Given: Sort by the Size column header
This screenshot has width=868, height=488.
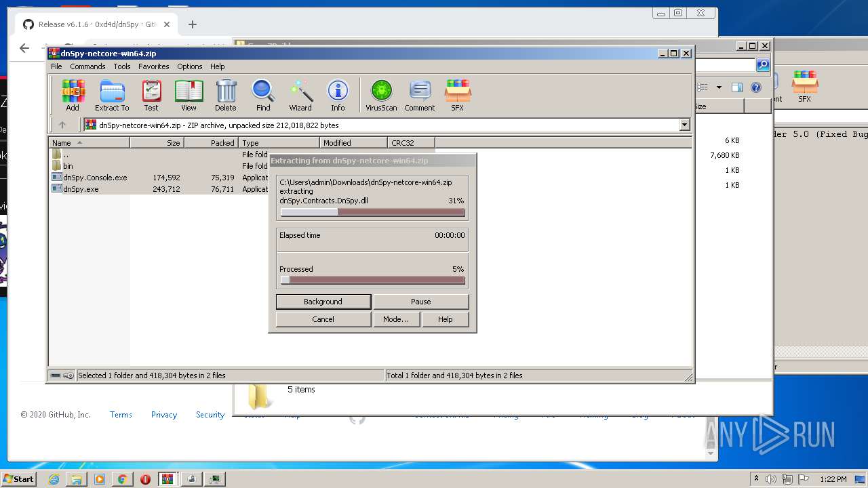Looking at the screenshot, I should coord(157,142).
